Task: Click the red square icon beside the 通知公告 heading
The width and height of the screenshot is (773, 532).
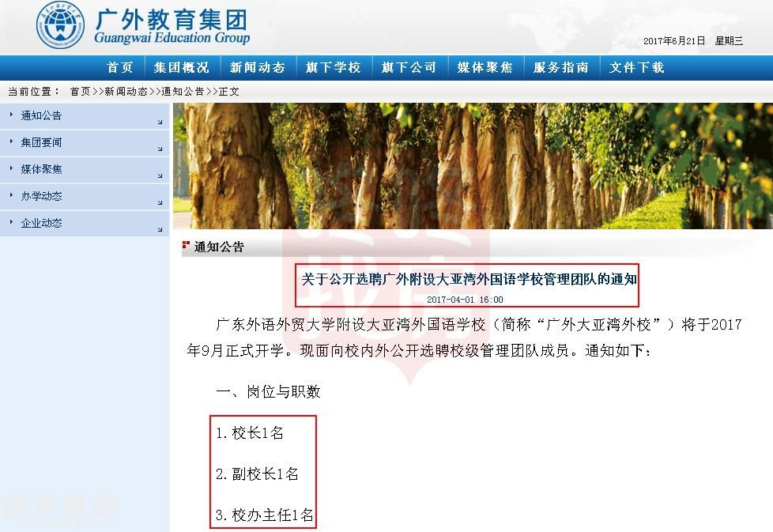Action: click(x=186, y=244)
